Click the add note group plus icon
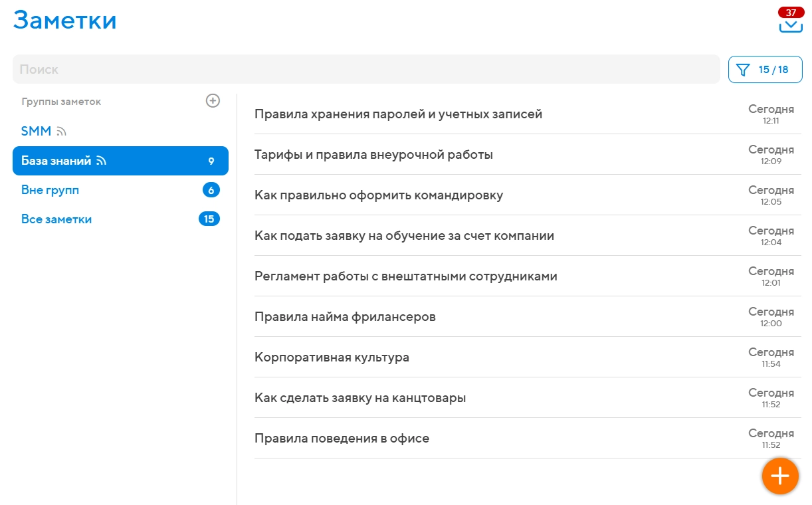Image resolution: width=812 pixels, height=505 pixels. point(213,101)
